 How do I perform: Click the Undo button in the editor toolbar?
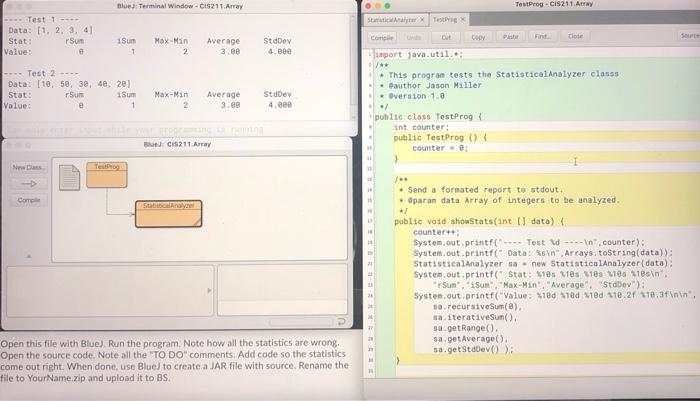(414, 38)
